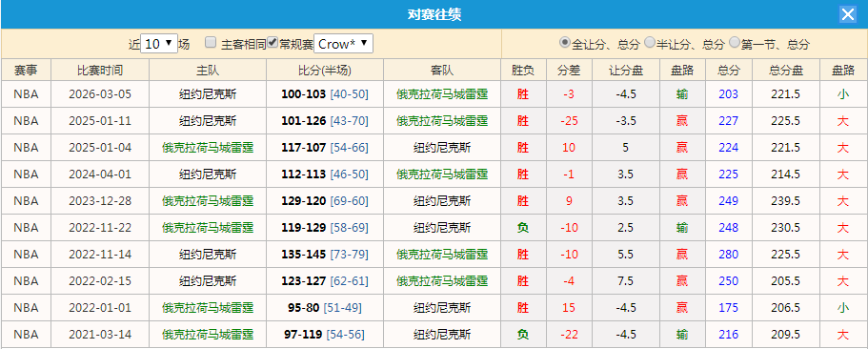Viewport: 868px width, 349px height.
Task: Click home team 纽约尼克斯 in 2026-03-05 row
Action: [208, 94]
